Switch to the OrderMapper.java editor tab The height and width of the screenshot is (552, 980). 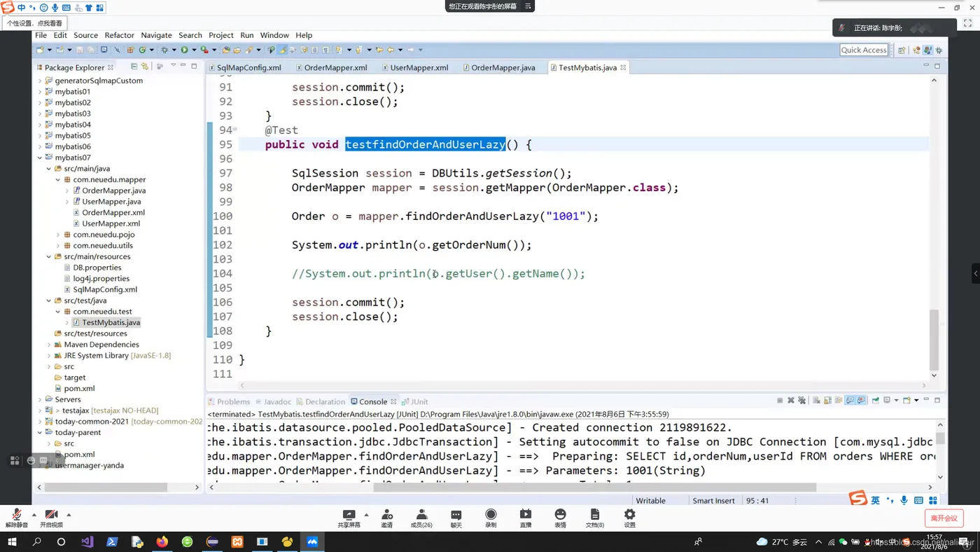pyautogui.click(x=499, y=68)
